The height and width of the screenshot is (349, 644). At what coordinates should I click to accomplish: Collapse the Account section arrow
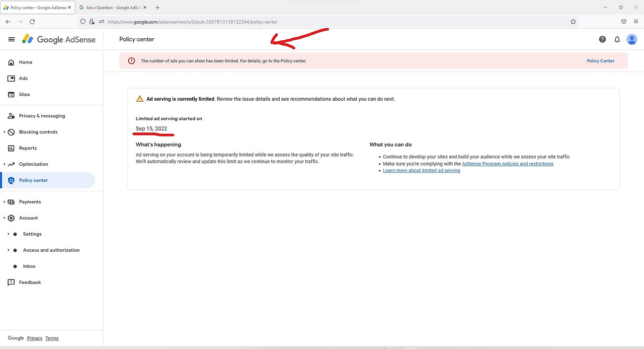pos(5,218)
